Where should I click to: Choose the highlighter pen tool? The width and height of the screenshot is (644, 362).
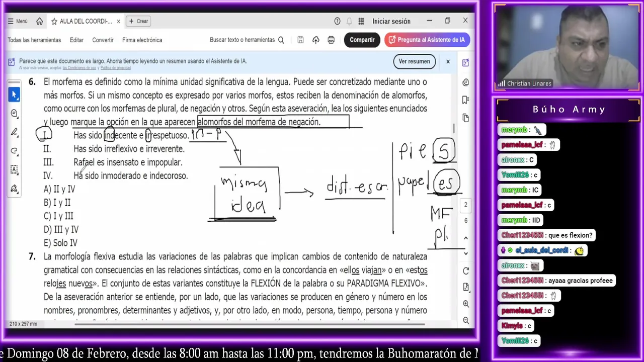click(x=14, y=132)
